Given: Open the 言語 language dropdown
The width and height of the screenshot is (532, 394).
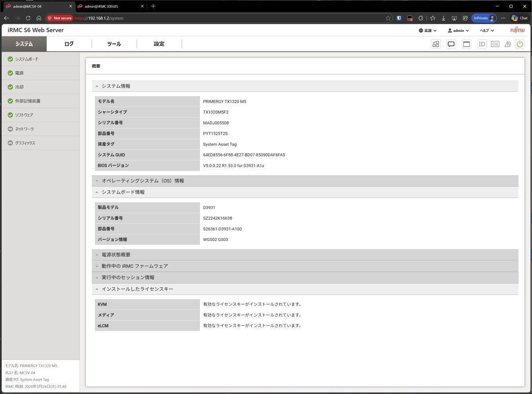Looking at the screenshot, I should 427,30.
